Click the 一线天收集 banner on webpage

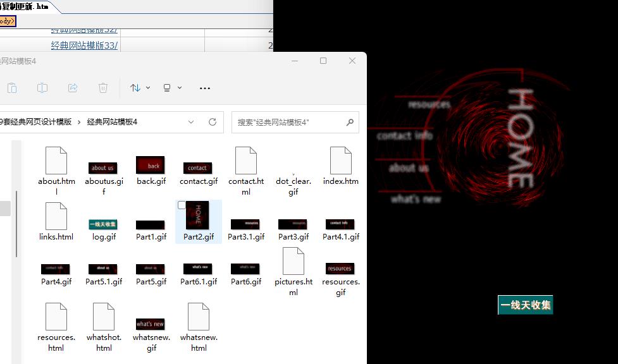(526, 305)
